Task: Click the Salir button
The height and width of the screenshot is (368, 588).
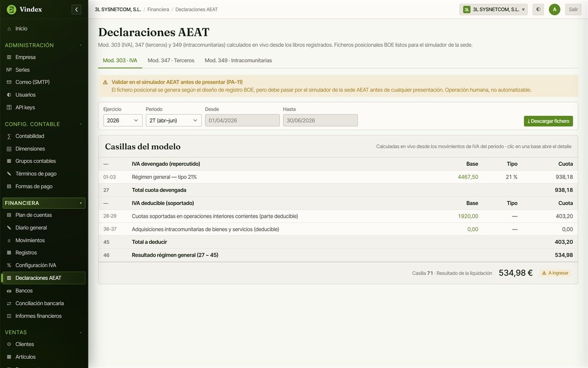Action: (573, 9)
